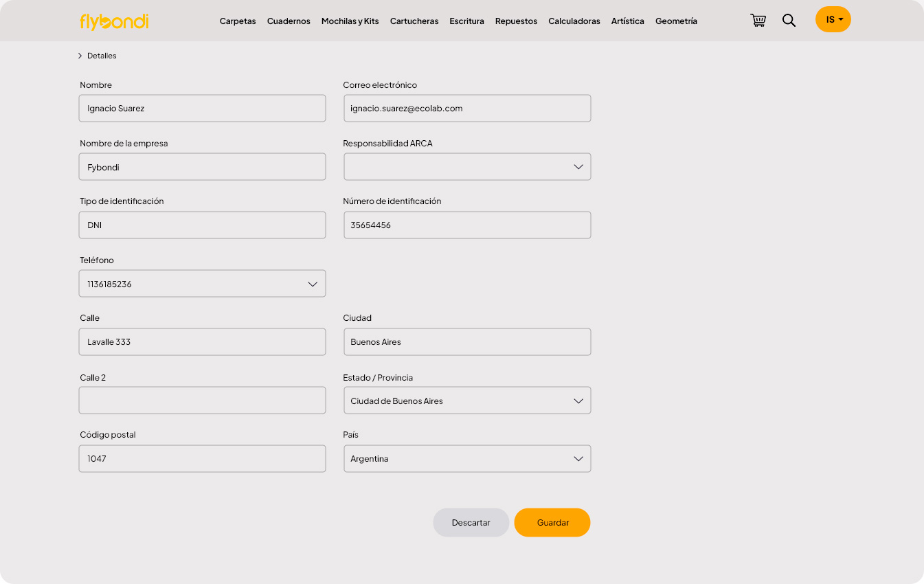Click the flybondi logo
Image resolution: width=924 pixels, height=584 pixels.
(x=114, y=21)
